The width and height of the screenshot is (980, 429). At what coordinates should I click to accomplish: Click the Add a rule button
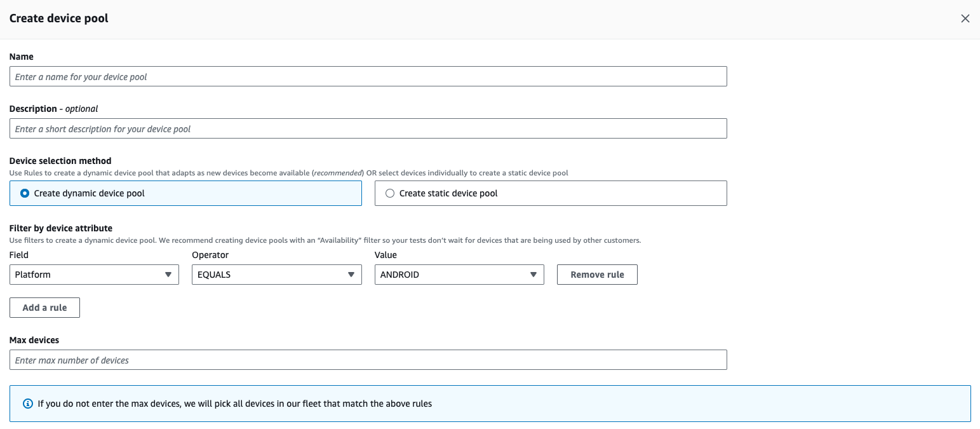tap(44, 307)
